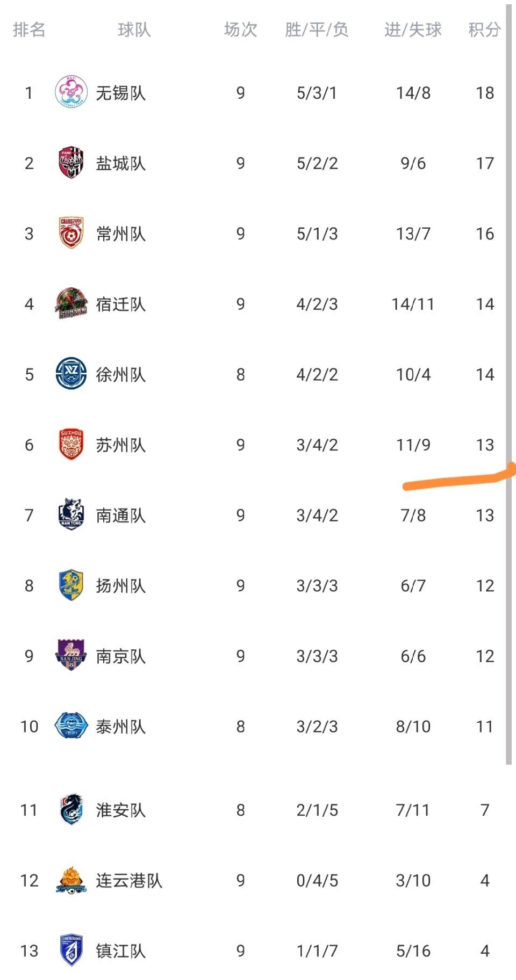Open the 常州队 team badge
This screenshot has width=516, height=980.
click(71, 233)
